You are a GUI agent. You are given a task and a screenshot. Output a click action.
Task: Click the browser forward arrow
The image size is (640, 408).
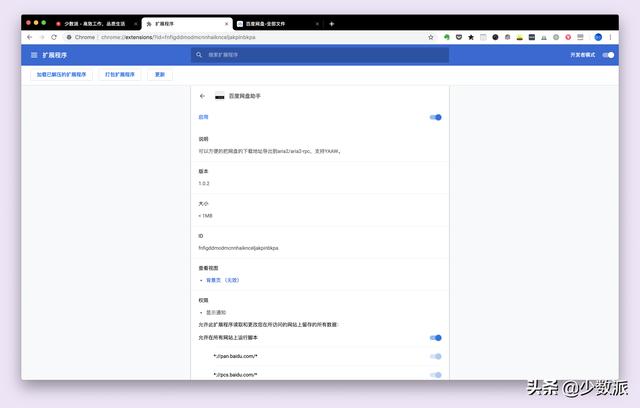coord(42,37)
